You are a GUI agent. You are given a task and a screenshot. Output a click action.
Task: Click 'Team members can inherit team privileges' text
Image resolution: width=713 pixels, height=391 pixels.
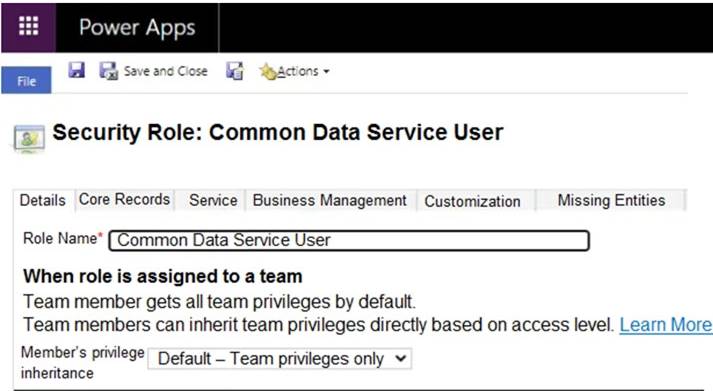(x=319, y=325)
